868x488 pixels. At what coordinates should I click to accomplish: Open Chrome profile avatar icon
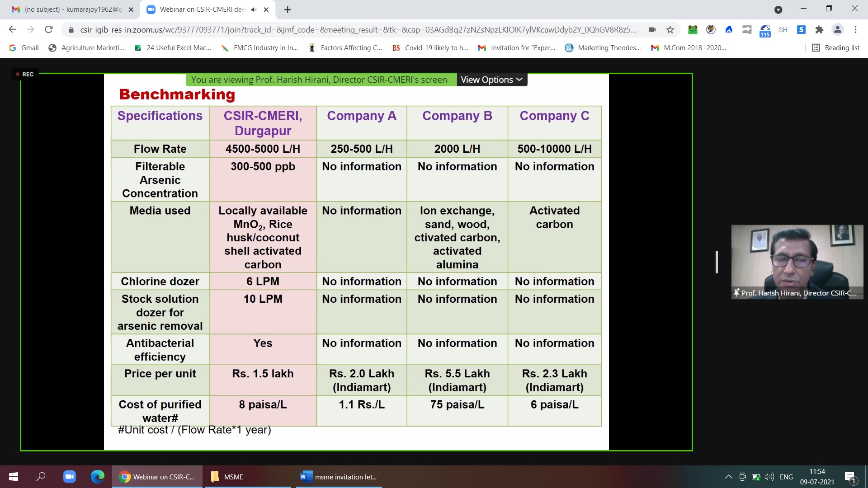tap(837, 30)
